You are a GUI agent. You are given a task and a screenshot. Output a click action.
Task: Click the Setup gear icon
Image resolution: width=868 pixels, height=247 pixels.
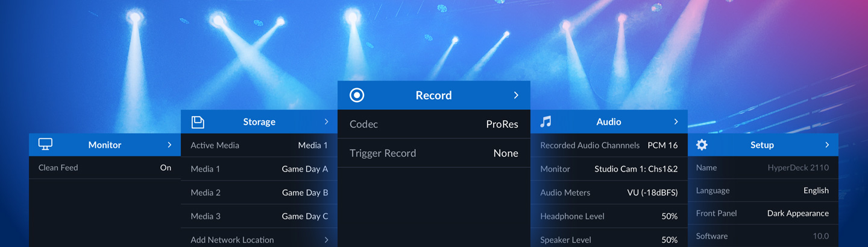click(x=702, y=145)
